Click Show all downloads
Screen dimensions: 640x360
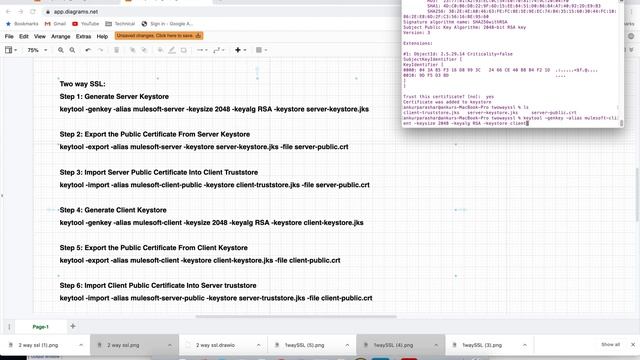coord(610,345)
